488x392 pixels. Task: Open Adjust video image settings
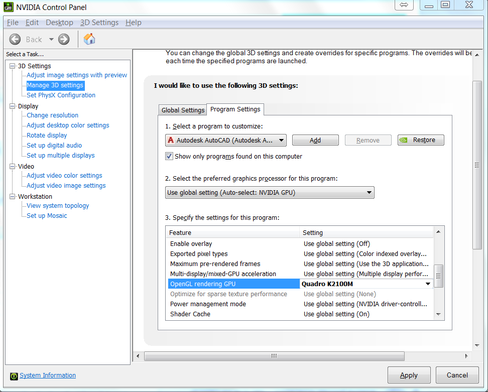[66, 185]
